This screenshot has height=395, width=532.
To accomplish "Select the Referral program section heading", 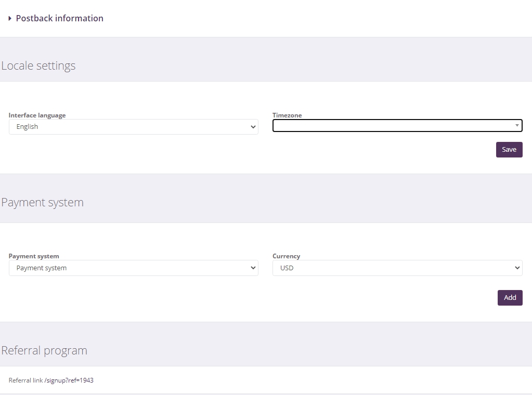I will pyautogui.click(x=44, y=351).
